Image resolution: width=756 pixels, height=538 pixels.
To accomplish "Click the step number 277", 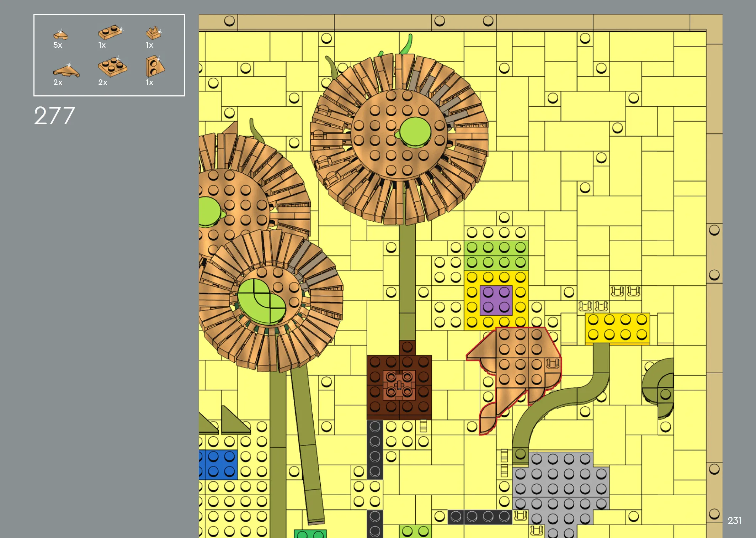I will (54, 116).
